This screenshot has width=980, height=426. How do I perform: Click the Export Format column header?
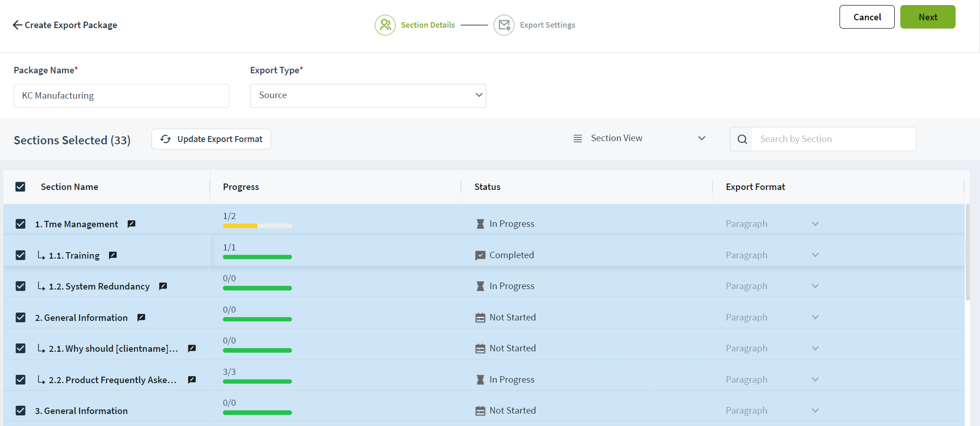(x=755, y=187)
